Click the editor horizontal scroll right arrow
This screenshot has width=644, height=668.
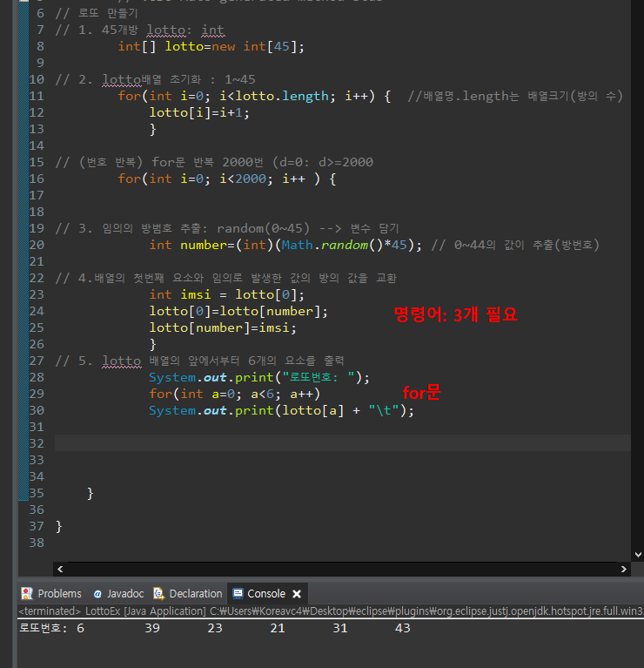click(x=624, y=570)
